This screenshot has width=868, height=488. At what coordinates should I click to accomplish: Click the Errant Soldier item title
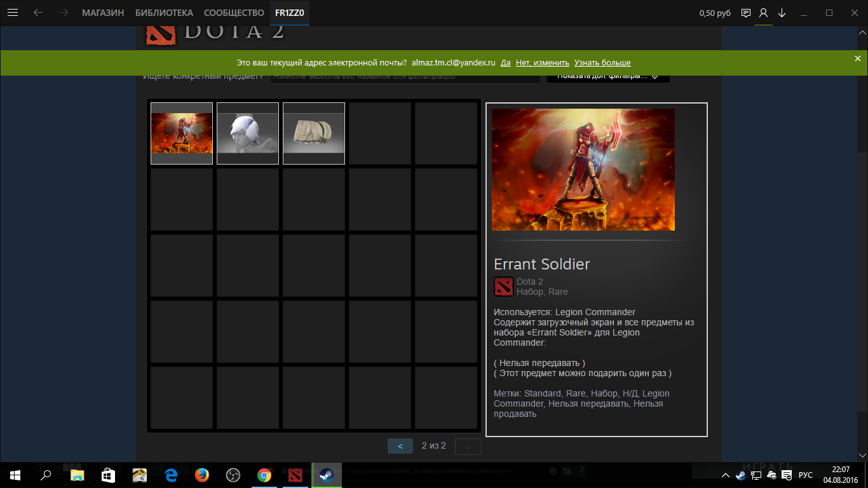coord(542,264)
